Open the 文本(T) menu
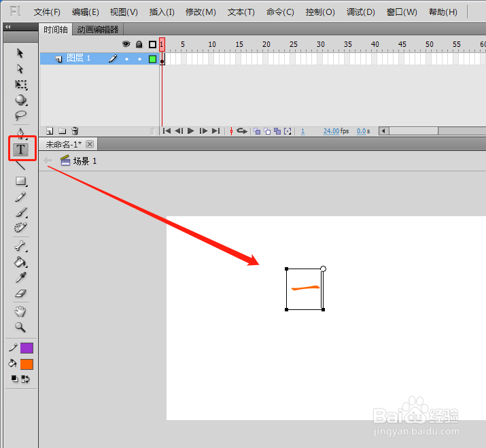486x448 pixels. tap(241, 12)
